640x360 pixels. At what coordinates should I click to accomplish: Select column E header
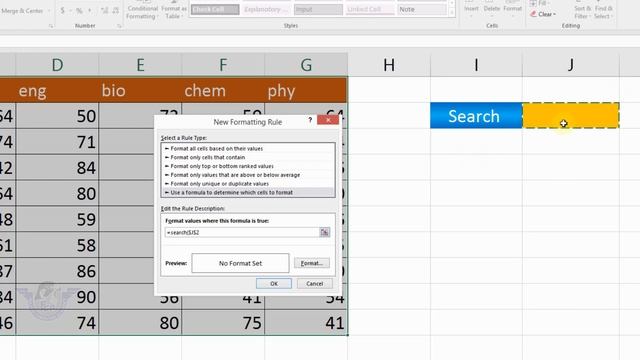[140, 64]
